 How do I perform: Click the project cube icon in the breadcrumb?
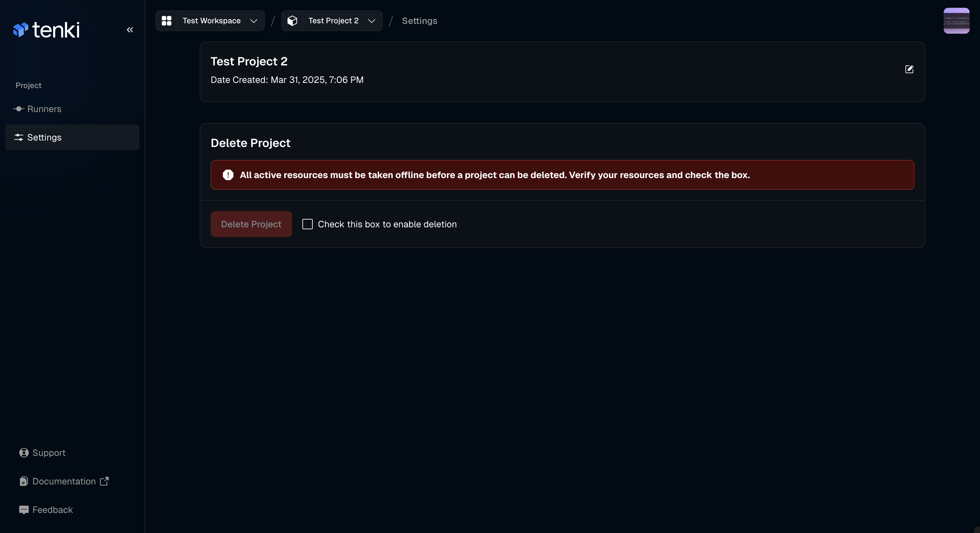292,20
